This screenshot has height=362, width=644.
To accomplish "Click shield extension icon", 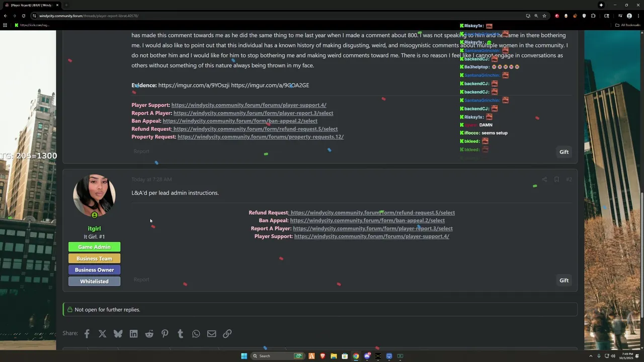I will coord(584,16).
